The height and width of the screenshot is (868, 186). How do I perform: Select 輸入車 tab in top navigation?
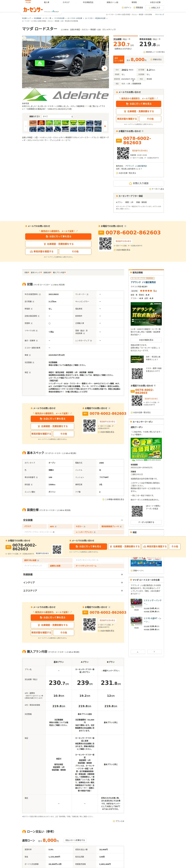click(47, 2)
